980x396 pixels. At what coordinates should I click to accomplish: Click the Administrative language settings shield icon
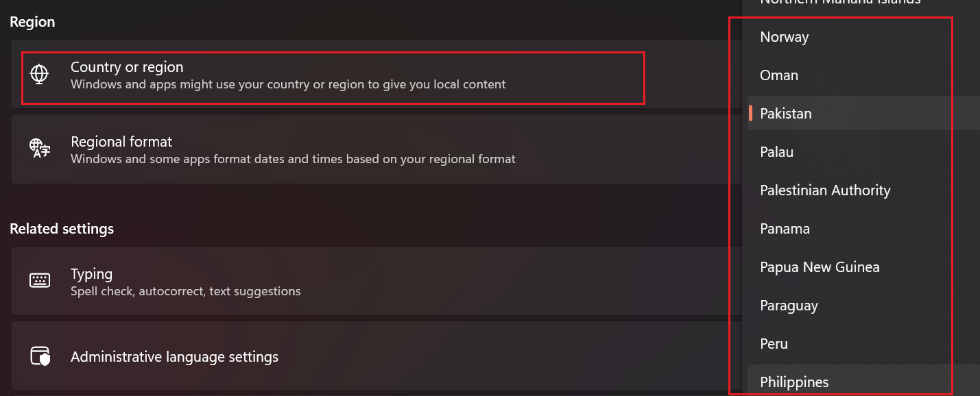(40, 356)
